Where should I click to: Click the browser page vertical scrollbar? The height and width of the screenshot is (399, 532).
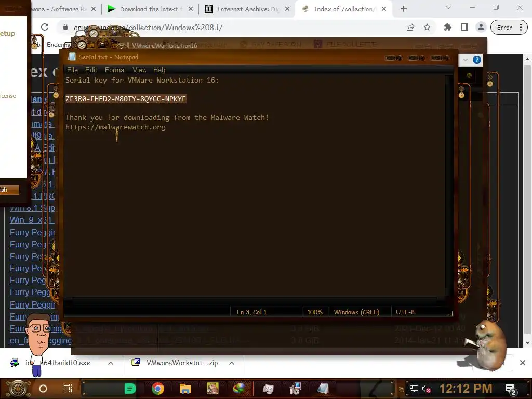click(x=527, y=200)
